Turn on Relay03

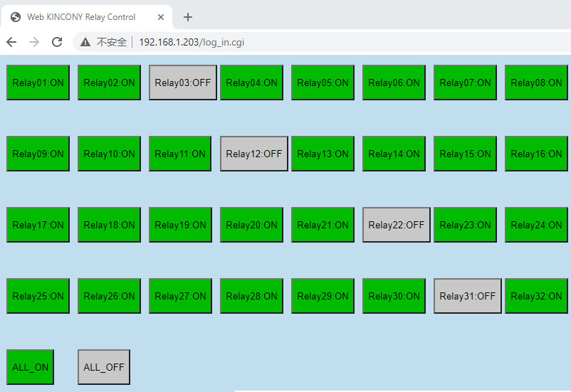pos(183,83)
